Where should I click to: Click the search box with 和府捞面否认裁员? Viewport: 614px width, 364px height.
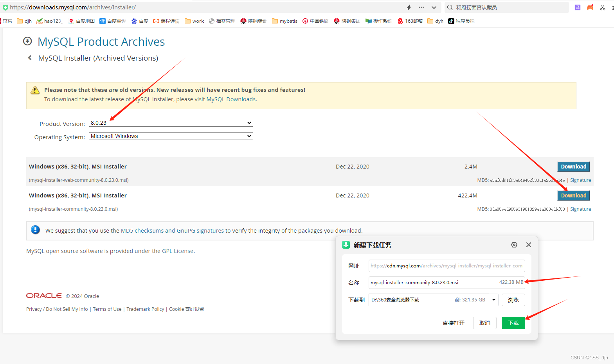pos(507,7)
